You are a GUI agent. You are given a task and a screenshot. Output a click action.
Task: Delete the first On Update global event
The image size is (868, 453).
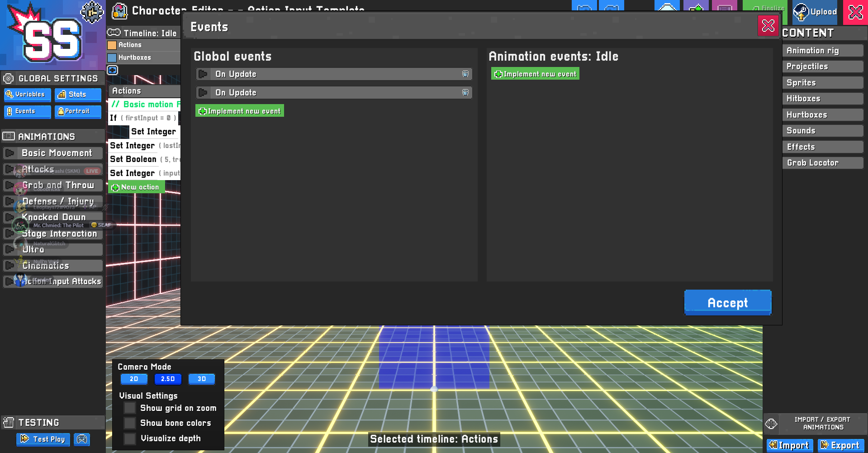pyautogui.click(x=465, y=74)
